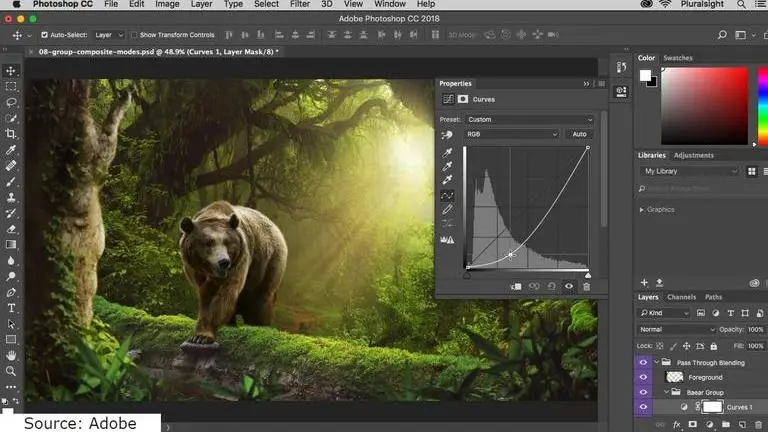The height and width of the screenshot is (432, 768).
Task: Reset Curves adjustment to defaults
Action: [551, 286]
